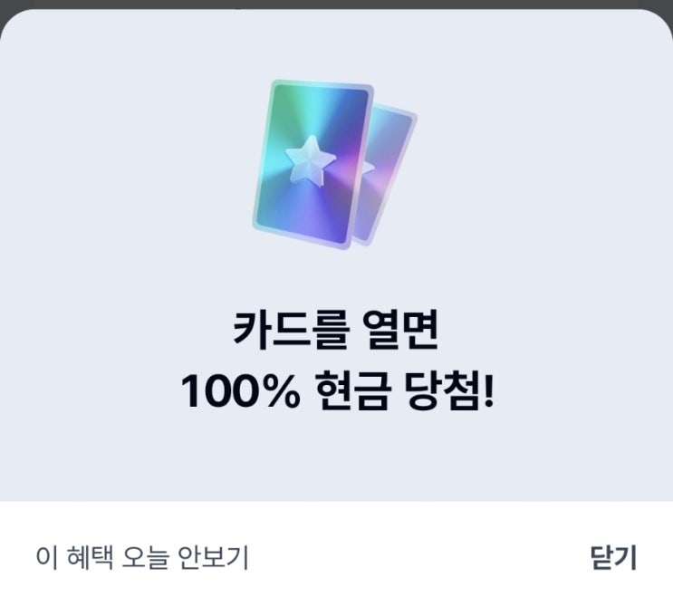
Task: Tap the star emblem on front card
Action: (x=311, y=161)
